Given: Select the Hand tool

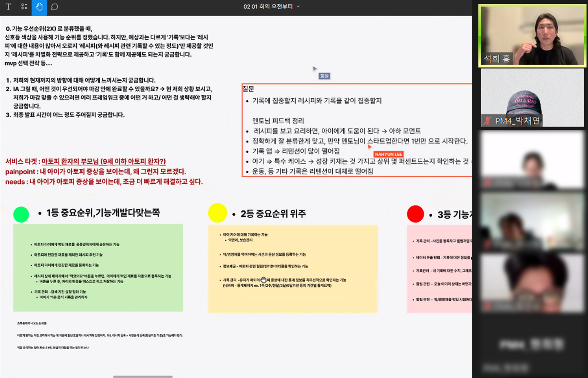Looking at the screenshot, I should [x=39, y=7].
